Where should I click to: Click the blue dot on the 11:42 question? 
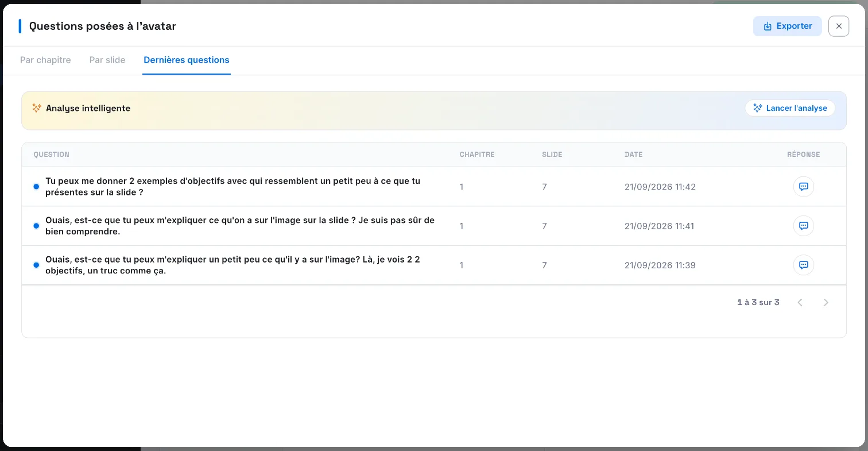click(36, 187)
